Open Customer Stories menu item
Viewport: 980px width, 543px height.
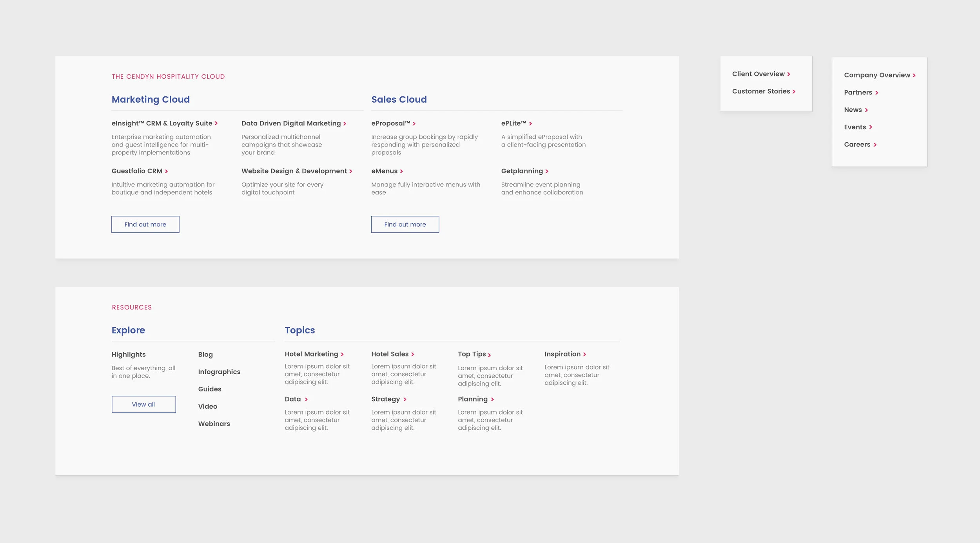pyautogui.click(x=764, y=91)
